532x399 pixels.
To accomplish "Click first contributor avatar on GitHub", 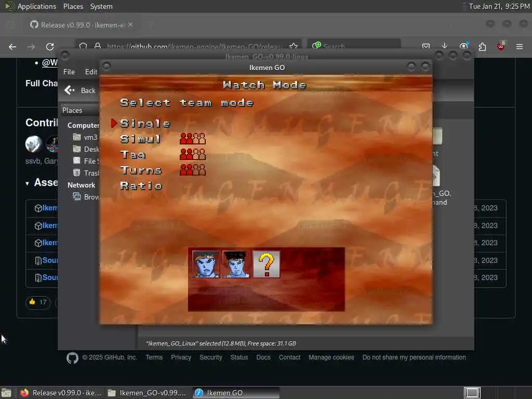I will (x=34, y=144).
